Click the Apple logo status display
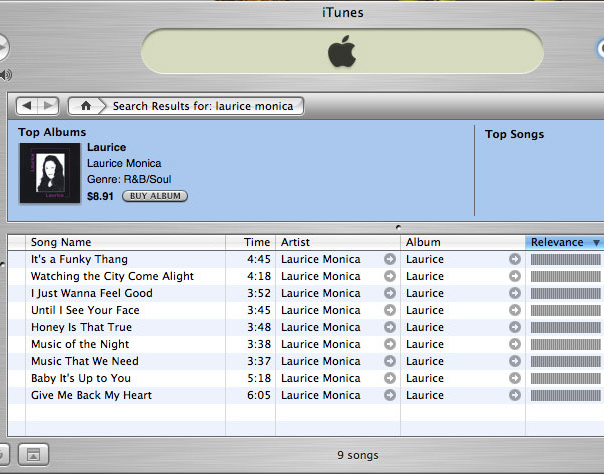 point(342,51)
